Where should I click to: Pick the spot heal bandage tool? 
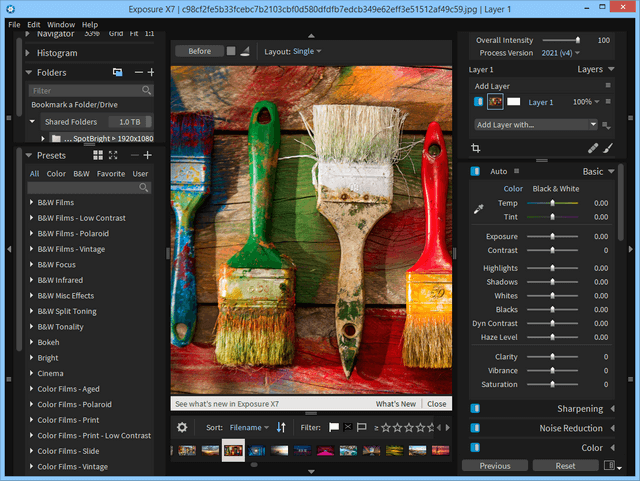pyautogui.click(x=592, y=148)
